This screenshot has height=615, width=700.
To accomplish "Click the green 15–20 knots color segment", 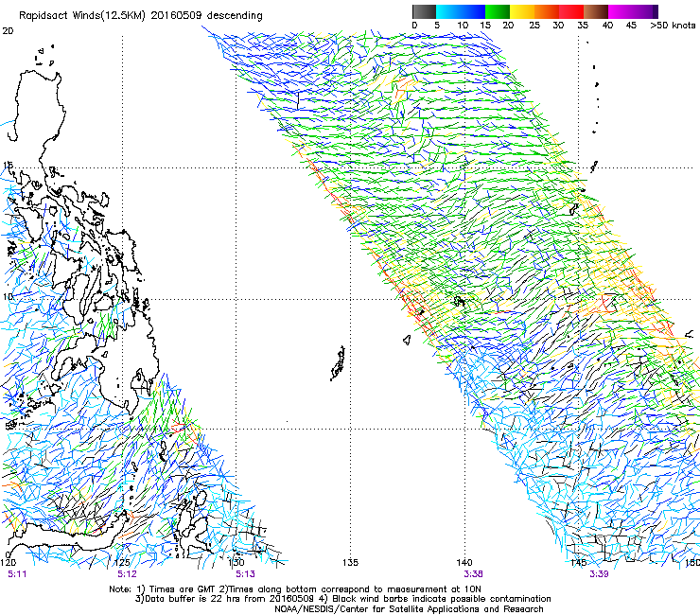I will tap(498, 11).
